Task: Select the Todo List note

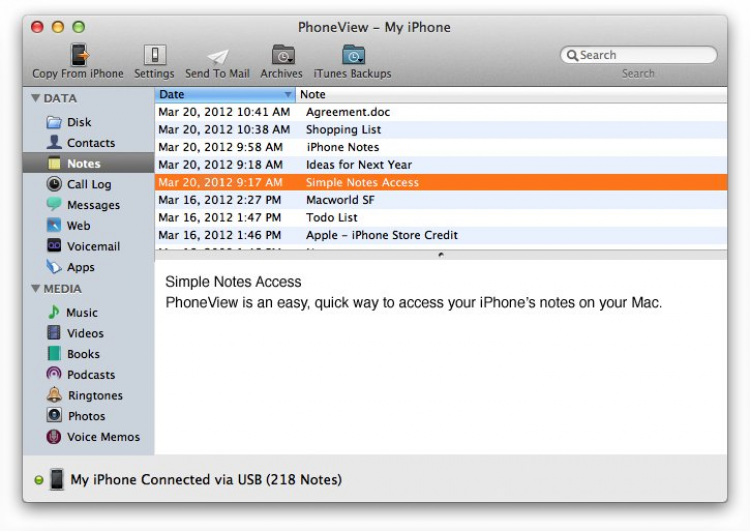Action: click(x=441, y=218)
